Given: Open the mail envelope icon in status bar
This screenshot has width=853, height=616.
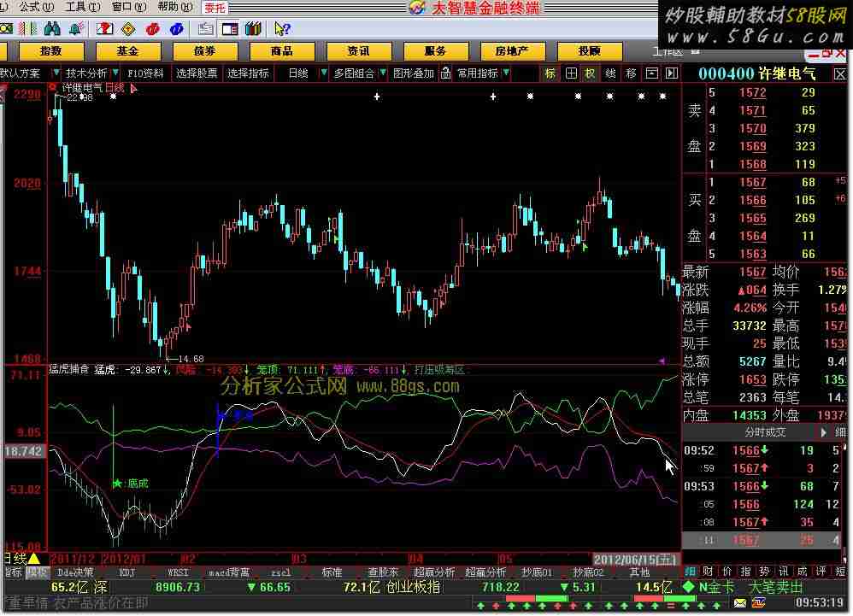Looking at the screenshot, I should pos(740,603).
